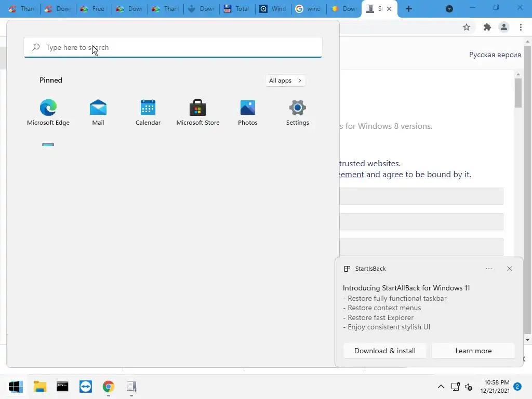Screen dimensions: 532x399
Task: Switch to the Total tab
Action: tap(237, 9)
